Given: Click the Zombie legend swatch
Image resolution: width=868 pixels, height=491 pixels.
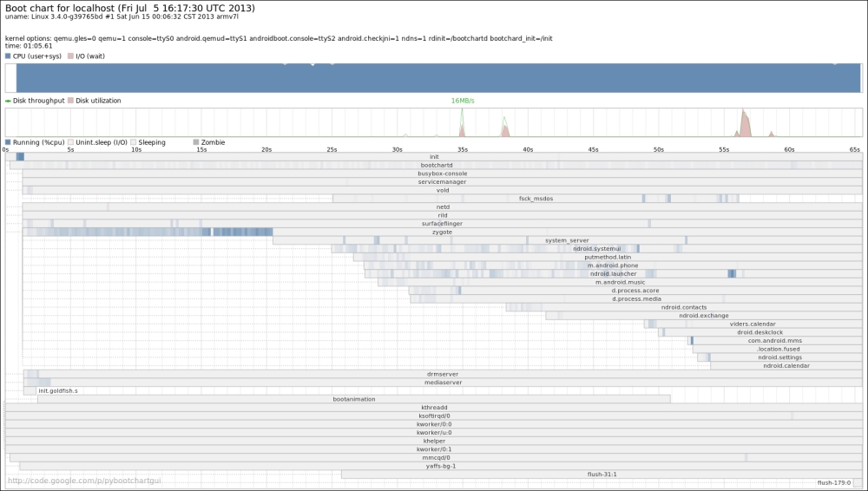Looking at the screenshot, I should point(196,142).
